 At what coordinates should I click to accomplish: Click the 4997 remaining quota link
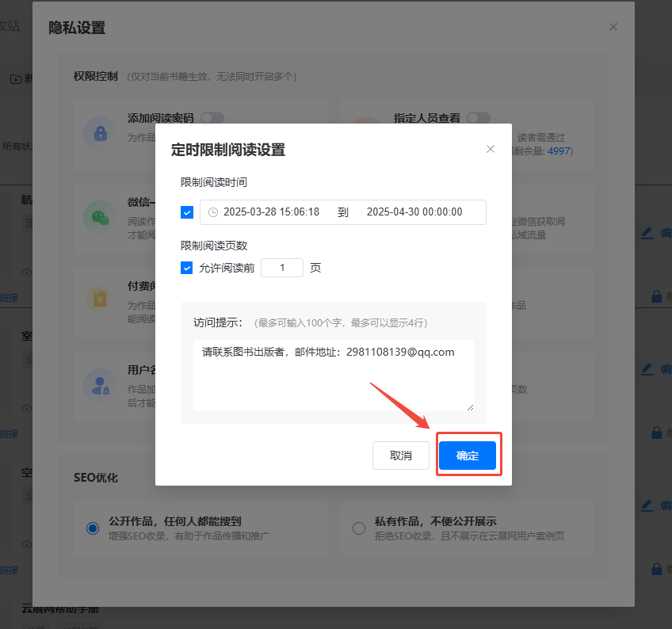click(x=559, y=151)
